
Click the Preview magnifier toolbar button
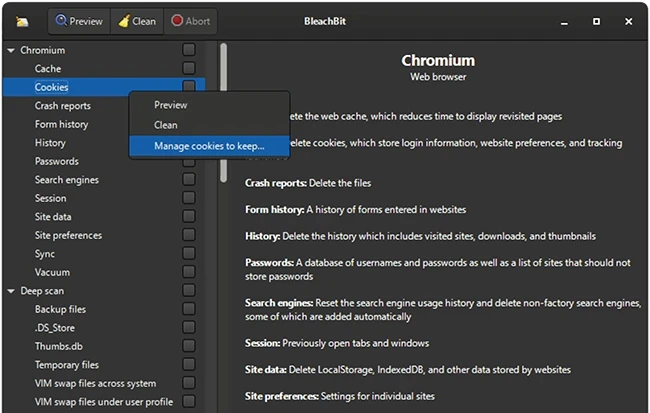coord(77,21)
